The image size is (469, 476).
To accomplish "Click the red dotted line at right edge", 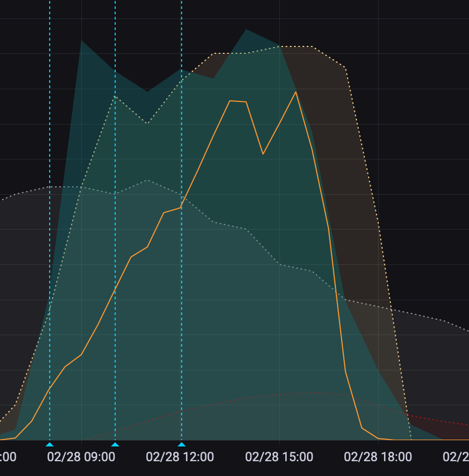I will tap(464, 424).
